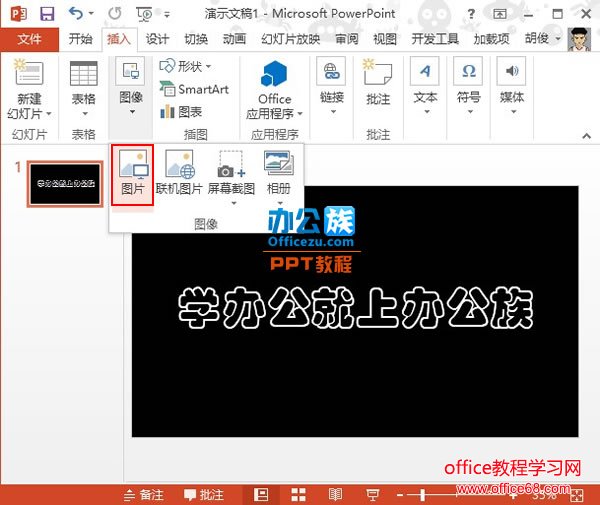Image resolution: width=600 pixels, height=505 pixels.
Task: Open the undo history dropdown arrow
Action: tap(91, 14)
